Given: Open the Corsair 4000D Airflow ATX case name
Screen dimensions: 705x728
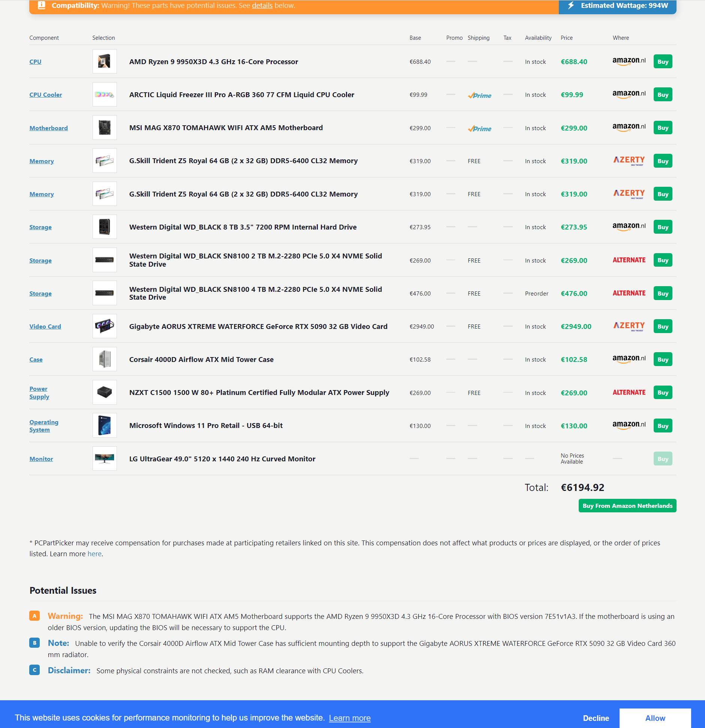Looking at the screenshot, I should (201, 359).
